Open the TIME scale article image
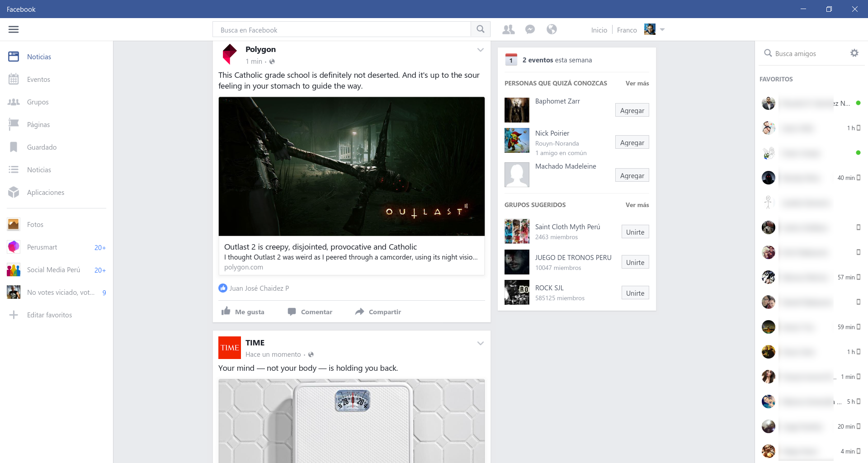868x463 pixels. coord(352,421)
